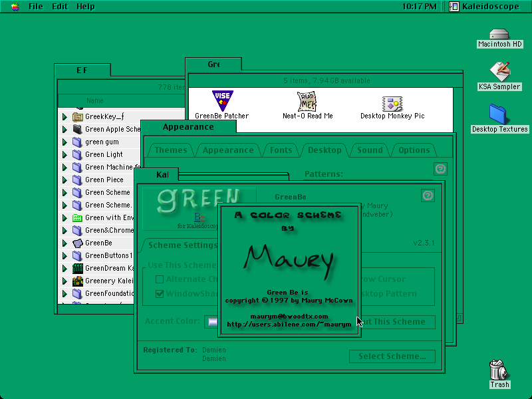The image size is (532, 399).
Task: Open the Appearance tab next to Themes
Action: [228, 150]
